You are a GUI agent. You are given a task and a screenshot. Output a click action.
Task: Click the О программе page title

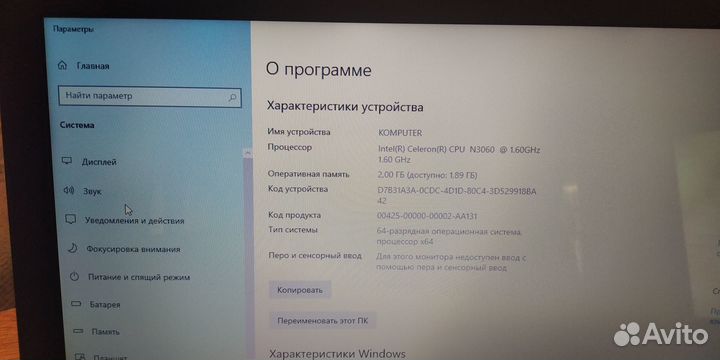click(318, 70)
